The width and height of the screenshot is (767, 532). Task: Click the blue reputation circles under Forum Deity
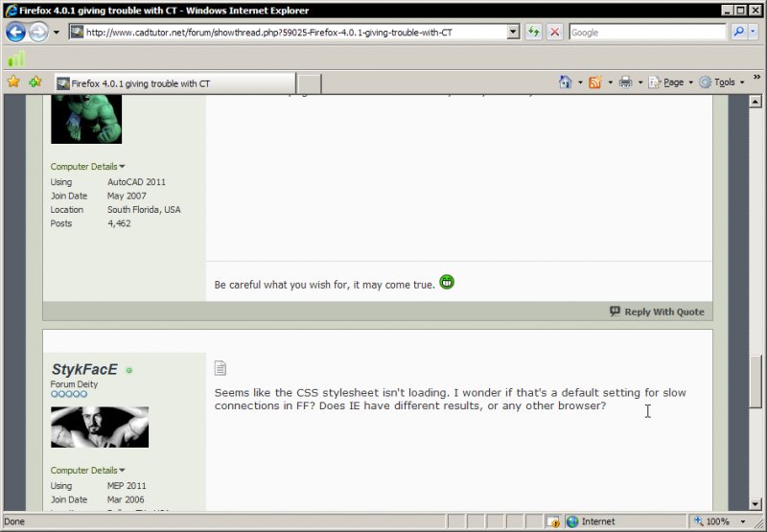[69, 394]
